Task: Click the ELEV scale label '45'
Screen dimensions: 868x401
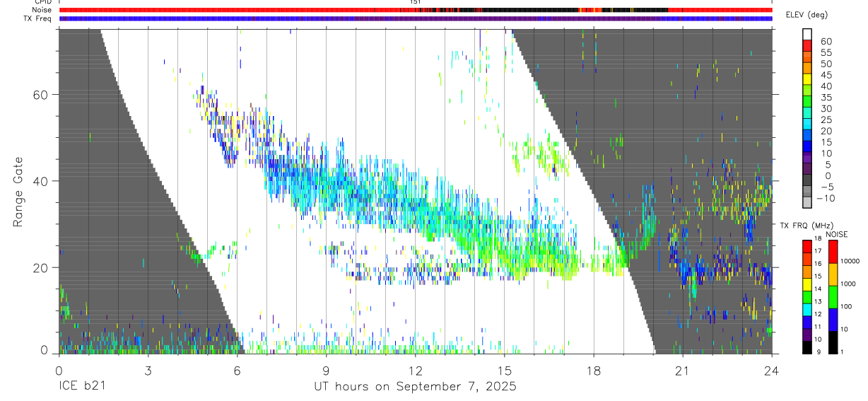Action: click(x=825, y=75)
